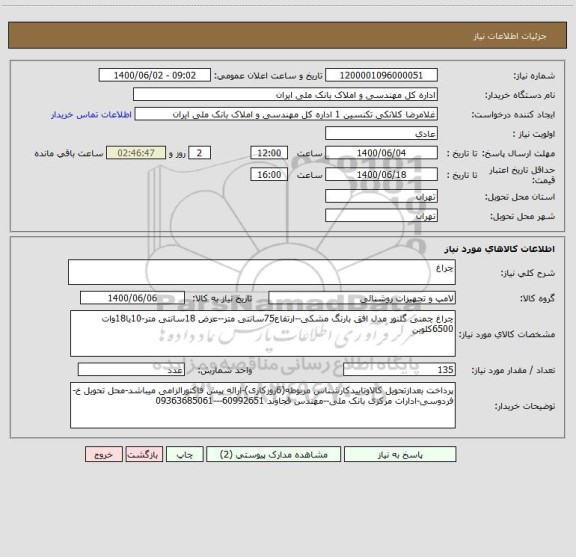Click the توضیحات خریدار label
Screen dimensions: 576x557
tap(525, 406)
